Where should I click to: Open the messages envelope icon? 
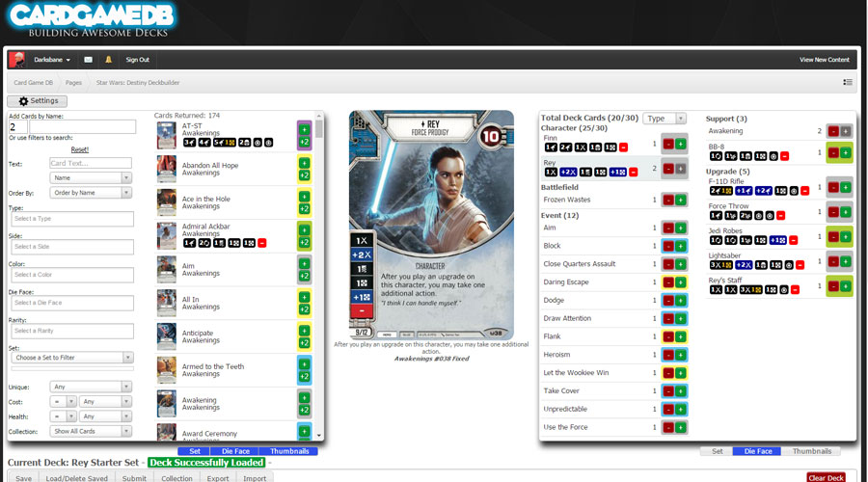pyautogui.click(x=88, y=60)
